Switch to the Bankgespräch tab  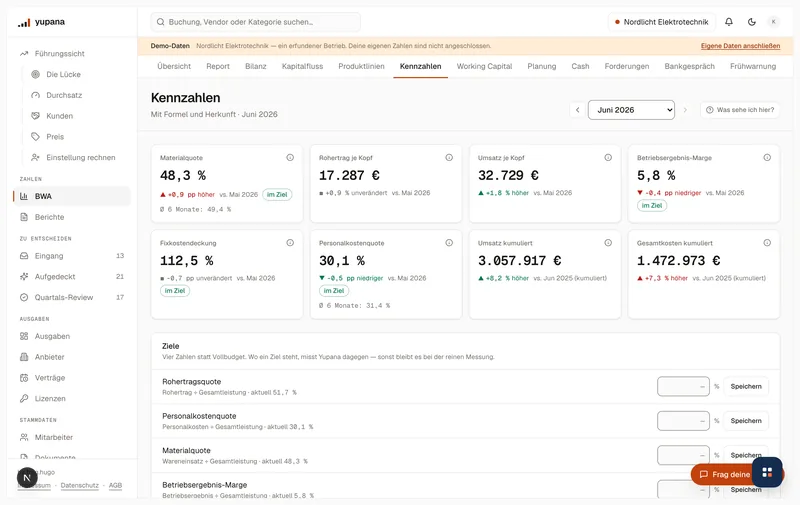pos(689,66)
